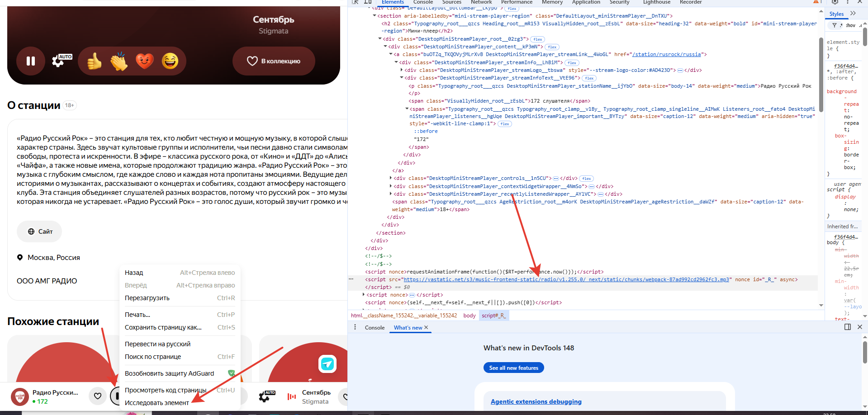Show more Styles pane tabs with chevron
This screenshot has width=868, height=415.
pyautogui.click(x=853, y=13)
